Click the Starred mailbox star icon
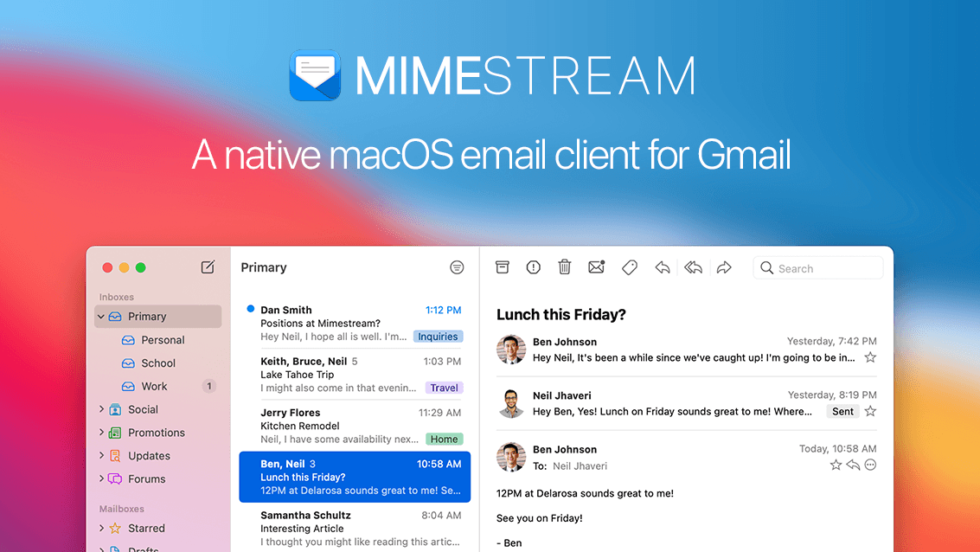This screenshot has height=552, width=980. pos(115,529)
